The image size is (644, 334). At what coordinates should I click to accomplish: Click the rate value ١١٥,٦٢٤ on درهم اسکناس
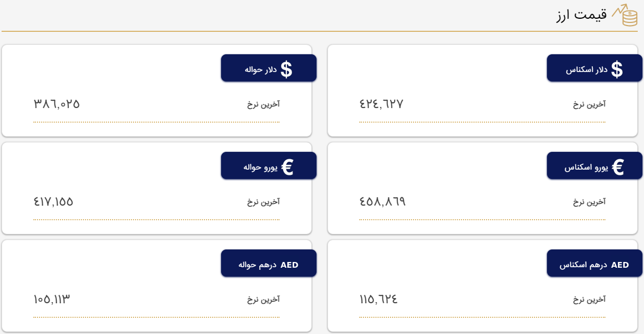(379, 299)
